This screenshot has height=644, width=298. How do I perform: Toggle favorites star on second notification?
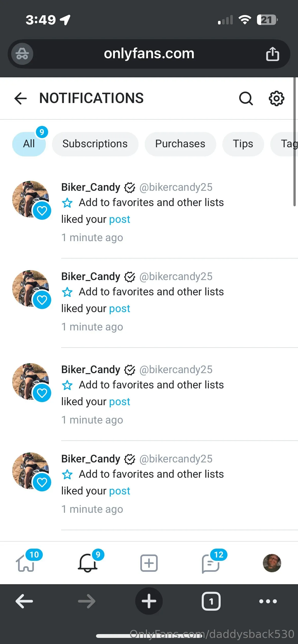pos(67,292)
